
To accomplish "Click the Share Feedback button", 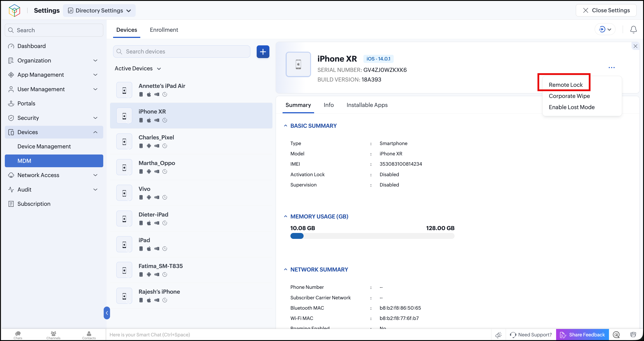I will click(x=582, y=335).
